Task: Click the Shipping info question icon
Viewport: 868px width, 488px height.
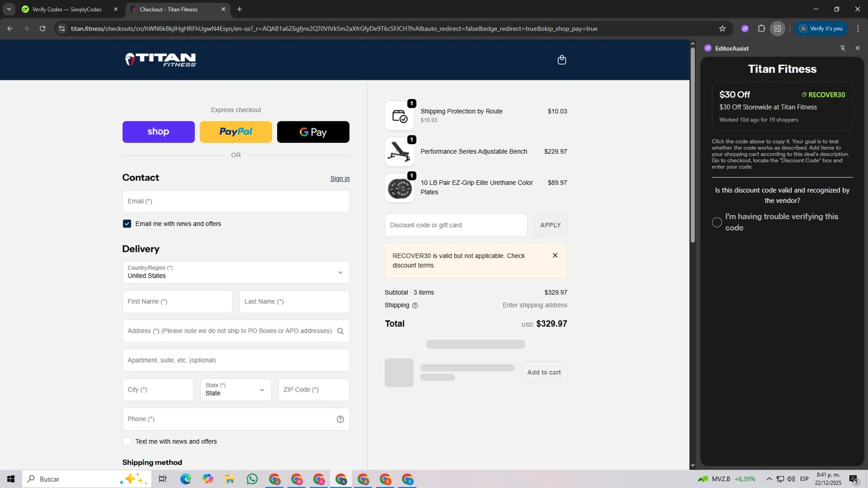Action: point(415,305)
